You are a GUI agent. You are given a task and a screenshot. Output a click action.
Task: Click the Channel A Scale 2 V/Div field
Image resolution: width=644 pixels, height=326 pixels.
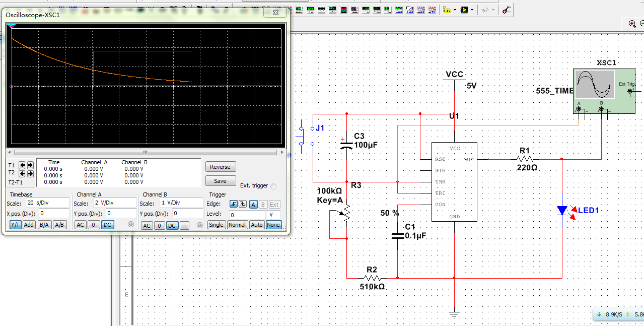114,203
